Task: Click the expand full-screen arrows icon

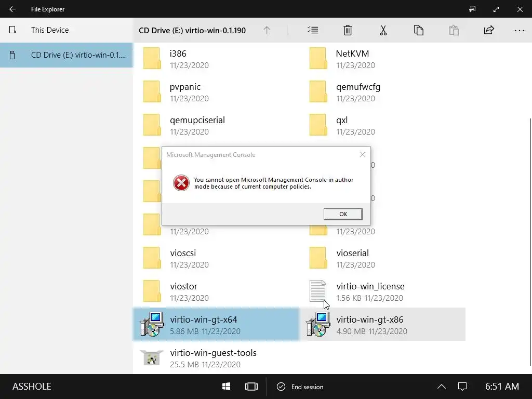Action: point(496,9)
